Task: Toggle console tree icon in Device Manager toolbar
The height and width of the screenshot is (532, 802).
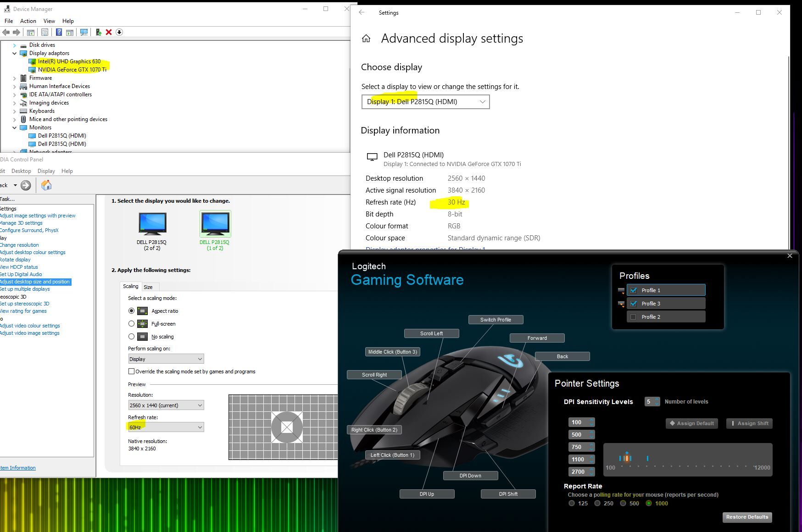Action: pos(31,32)
